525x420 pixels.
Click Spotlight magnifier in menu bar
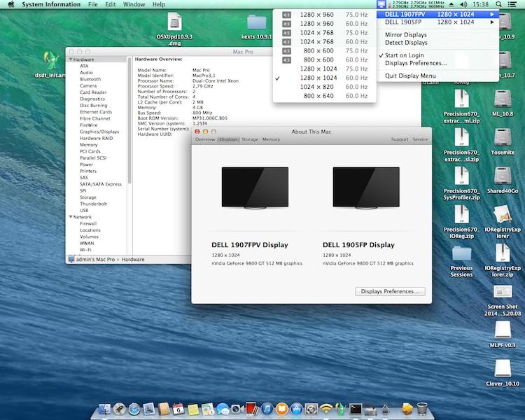tap(498, 4)
